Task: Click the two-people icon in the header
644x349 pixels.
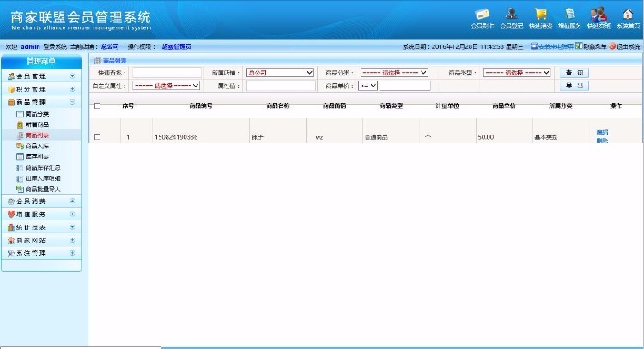Action: [598, 14]
